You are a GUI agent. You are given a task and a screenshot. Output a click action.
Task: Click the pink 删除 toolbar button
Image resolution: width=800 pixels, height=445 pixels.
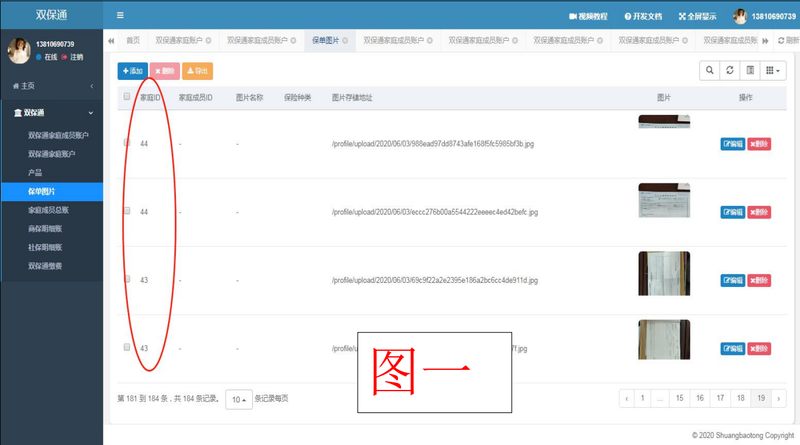(165, 71)
